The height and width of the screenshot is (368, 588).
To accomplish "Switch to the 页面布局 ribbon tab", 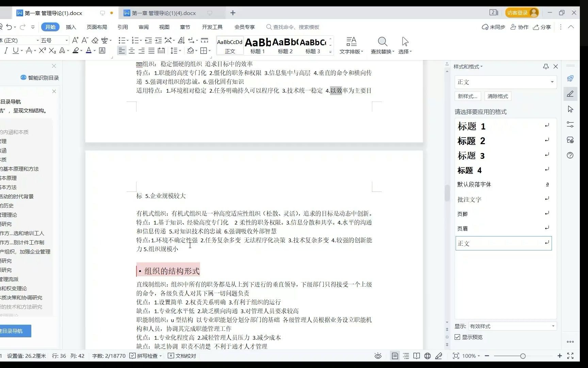I will coord(97,27).
